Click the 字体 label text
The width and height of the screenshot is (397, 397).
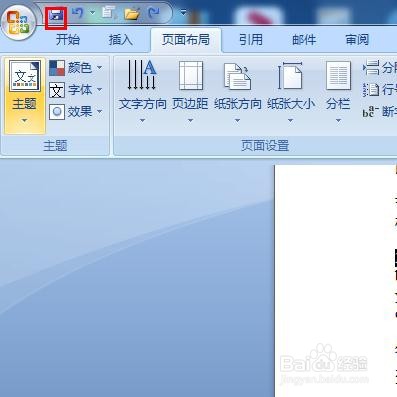[x=80, y=90]
